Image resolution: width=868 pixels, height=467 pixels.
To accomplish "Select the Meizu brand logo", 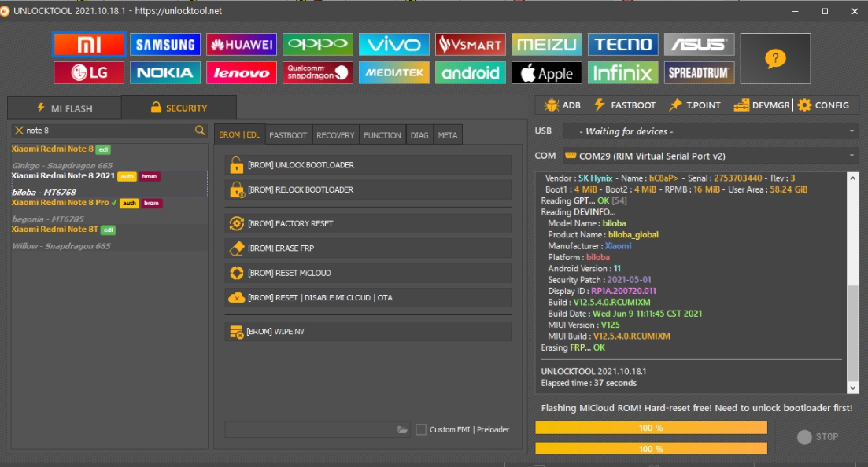I will pos(547,44).
